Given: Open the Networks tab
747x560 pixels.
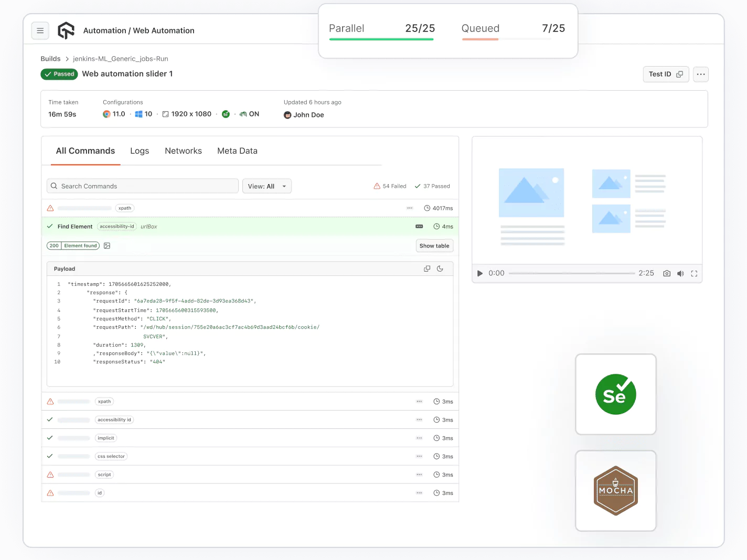Looking at the screenshot, I should pos(183,151).
